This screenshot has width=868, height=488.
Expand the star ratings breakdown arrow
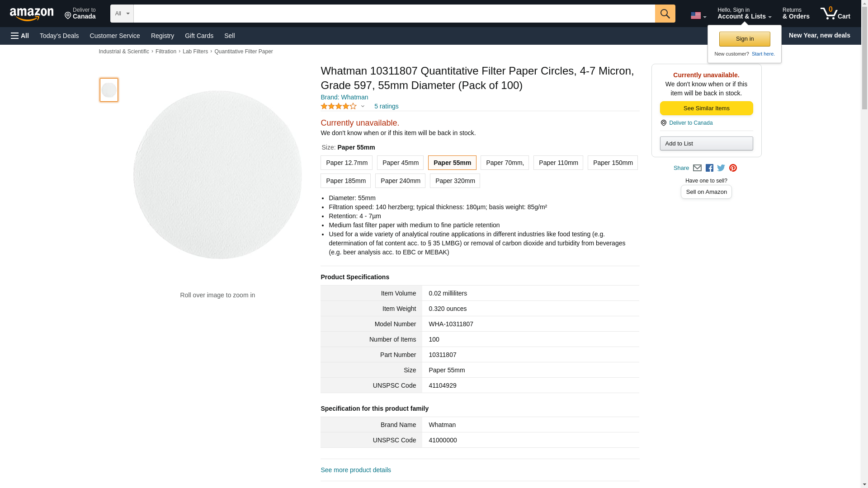(363, 107)
